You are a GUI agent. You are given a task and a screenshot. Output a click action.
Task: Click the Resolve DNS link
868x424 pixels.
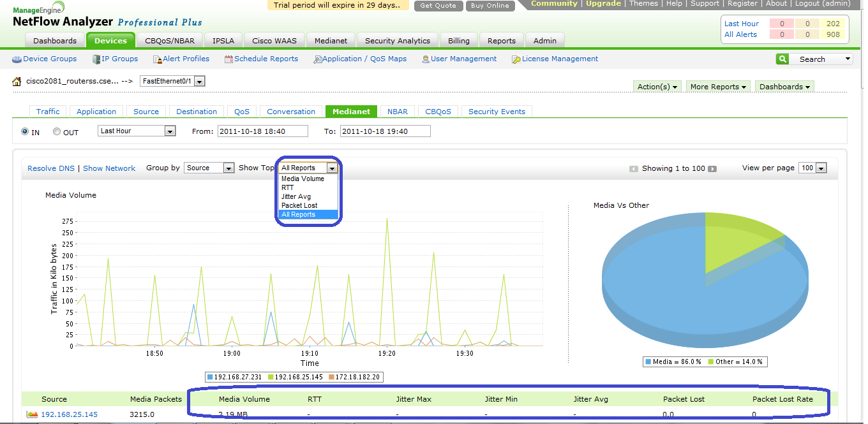click(x=51, y=168)
